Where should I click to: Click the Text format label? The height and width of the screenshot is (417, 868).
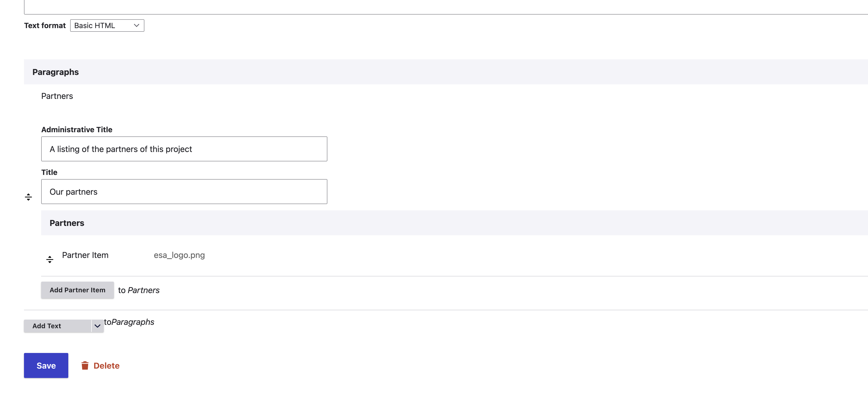point(45,26)
